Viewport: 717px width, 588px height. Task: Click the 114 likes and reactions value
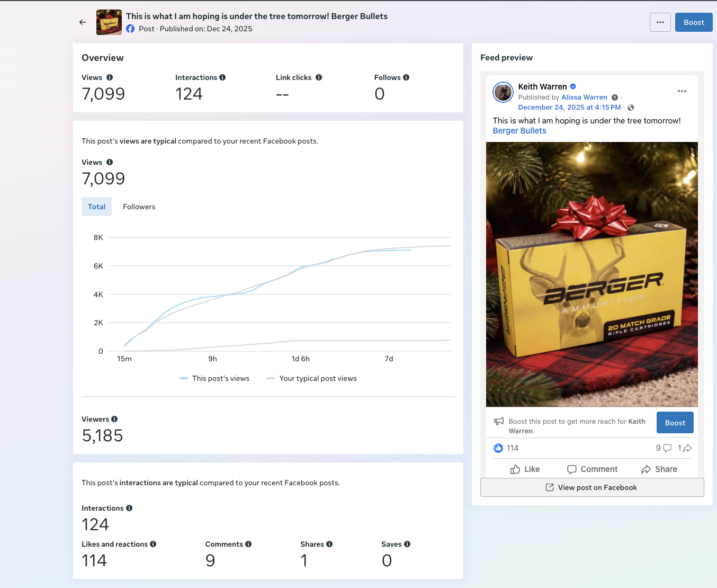94,560
